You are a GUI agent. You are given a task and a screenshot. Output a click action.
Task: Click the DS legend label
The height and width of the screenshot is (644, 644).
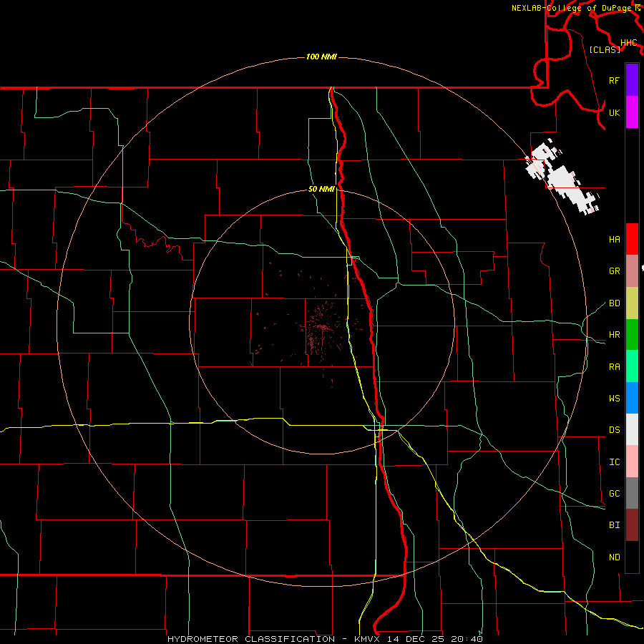pos(615,430)
